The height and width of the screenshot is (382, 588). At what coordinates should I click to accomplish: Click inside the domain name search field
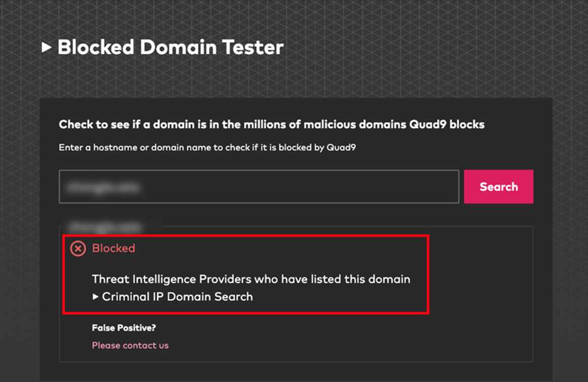point(259,186)
